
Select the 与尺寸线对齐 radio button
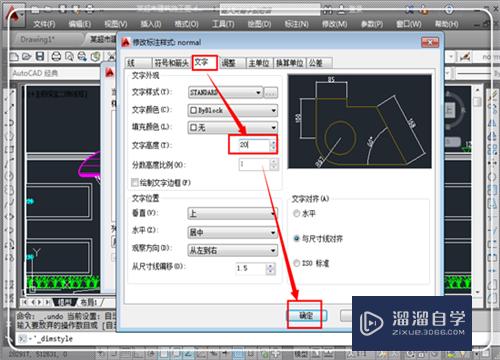(x=296, y=238)
